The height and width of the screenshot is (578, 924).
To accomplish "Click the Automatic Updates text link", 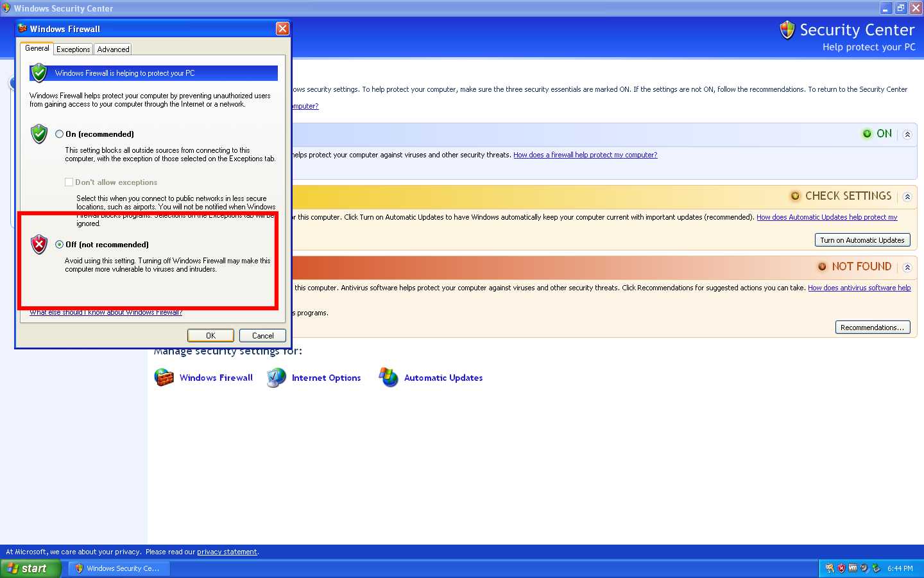I will click(443, 378).
